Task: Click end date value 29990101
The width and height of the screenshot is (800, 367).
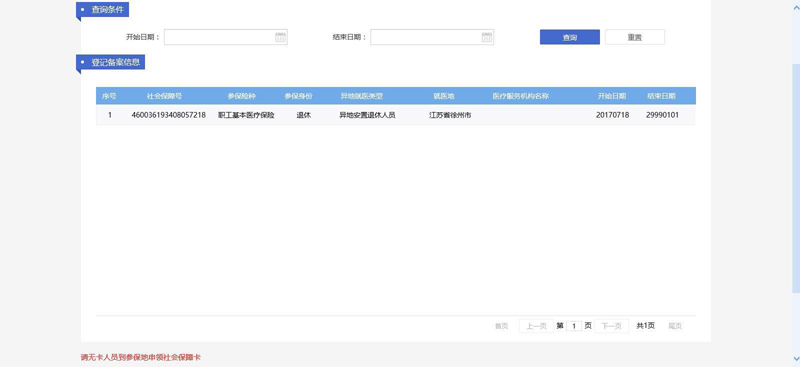Action: [x=662, y=115]
